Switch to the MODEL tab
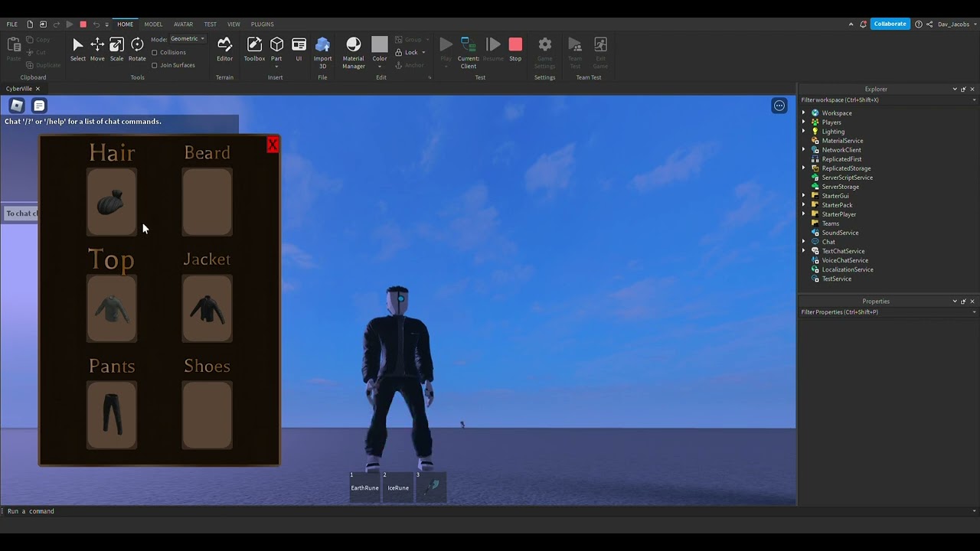The height and width of the screenshot is (551, 980). coord(153,24)
